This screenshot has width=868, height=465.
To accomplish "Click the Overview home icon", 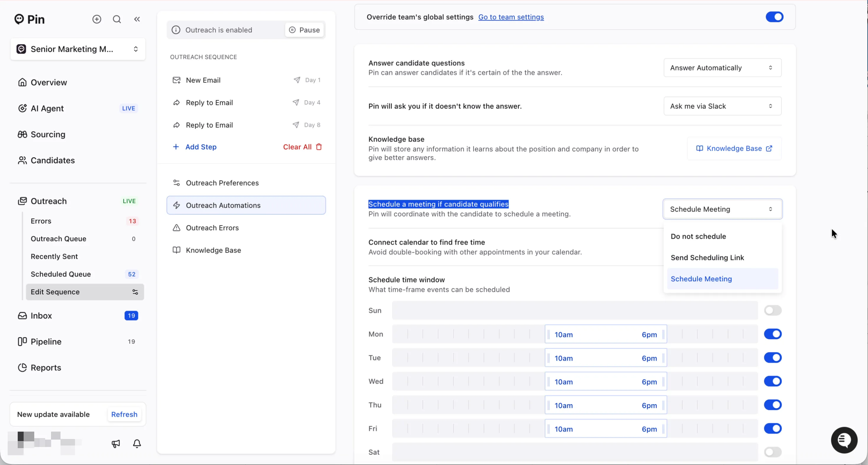I will pos(22,82).
